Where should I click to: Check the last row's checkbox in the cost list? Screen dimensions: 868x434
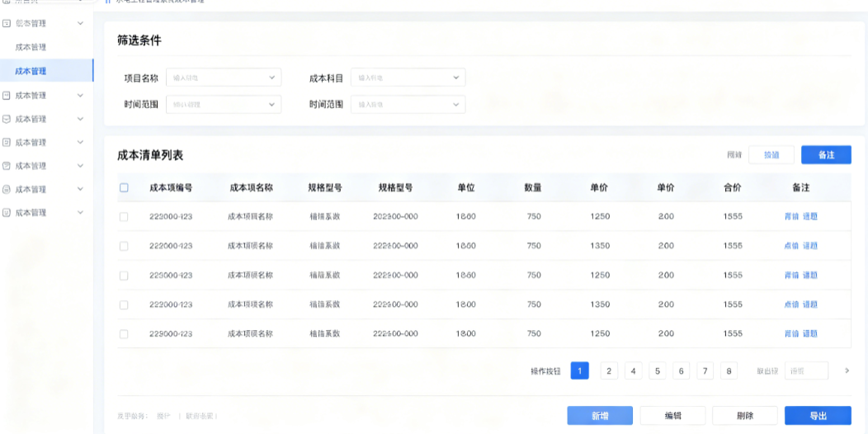pos(124,334)
